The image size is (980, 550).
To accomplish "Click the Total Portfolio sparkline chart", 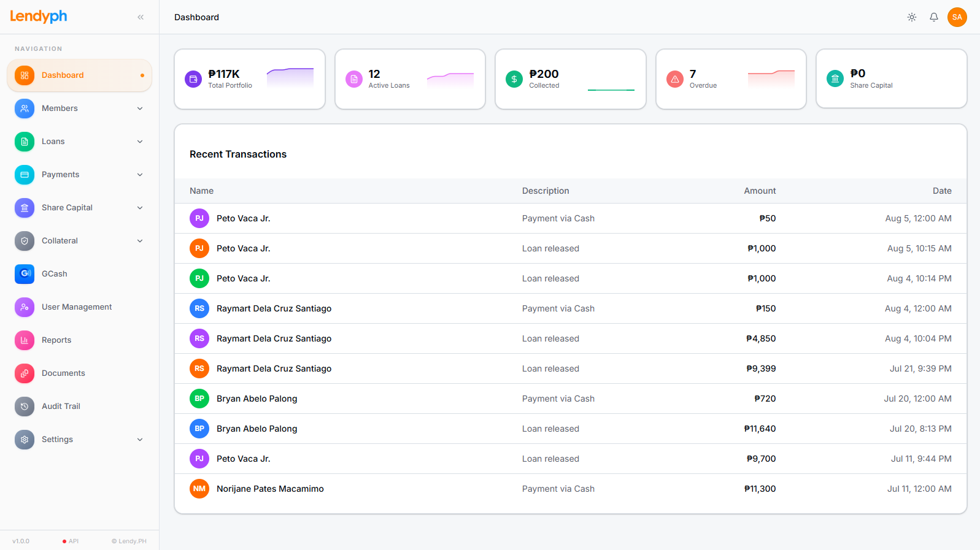I will pos(290,78).
